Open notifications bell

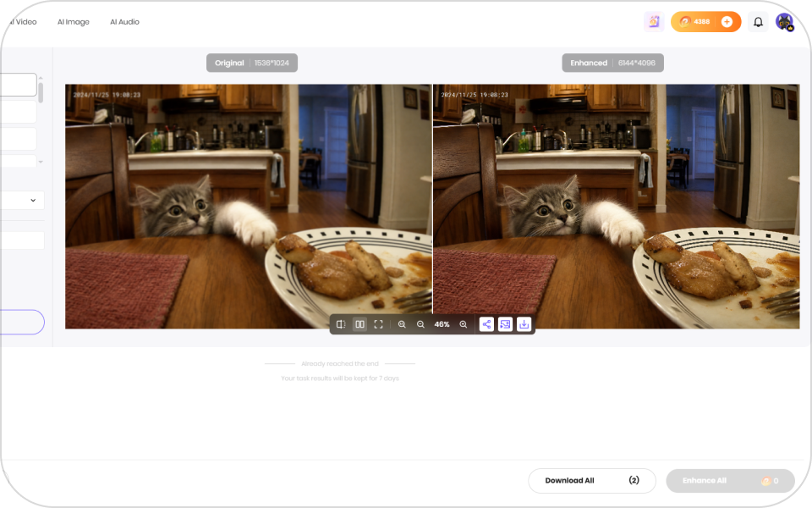pyautogui.click(x=758, y=22)
